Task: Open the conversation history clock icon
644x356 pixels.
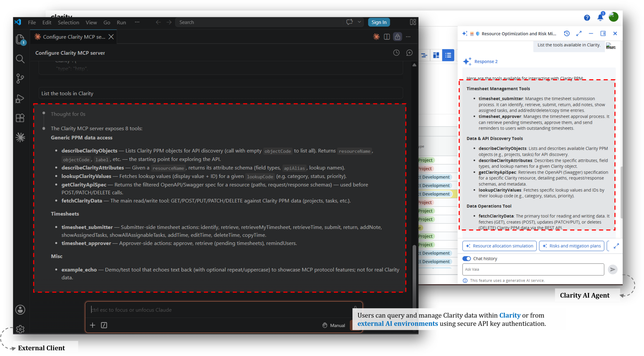Action: [x=396, y=53]
